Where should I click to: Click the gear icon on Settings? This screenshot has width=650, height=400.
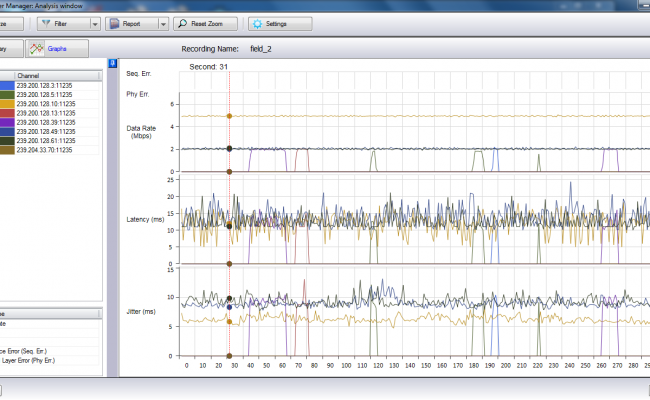pyautogui.click(x=257, y=24)
